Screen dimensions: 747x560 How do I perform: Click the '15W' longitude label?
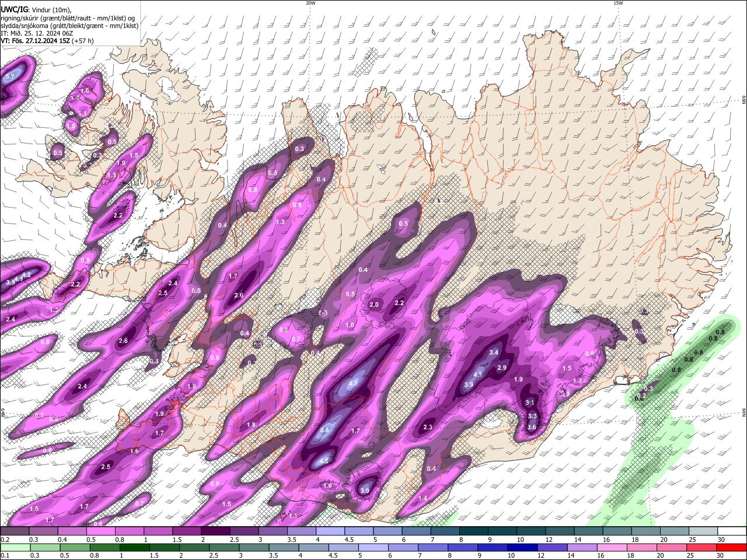tap(618, 3)
